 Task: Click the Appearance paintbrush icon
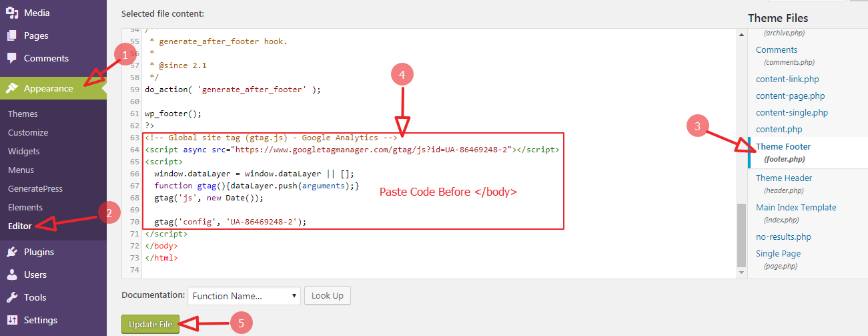coord(12,88)
